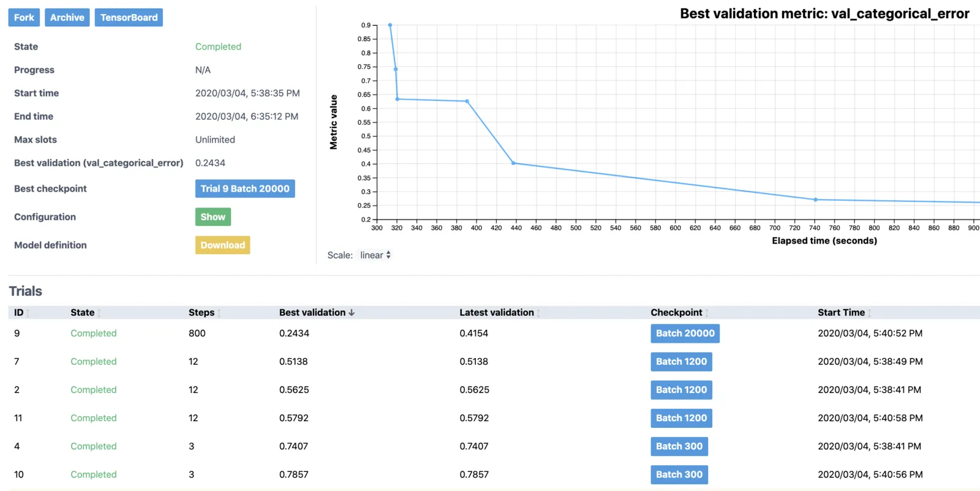Screen dimensions: 980x491
Task: Toggle Best validation sort arrow
Action: point(352,312)
